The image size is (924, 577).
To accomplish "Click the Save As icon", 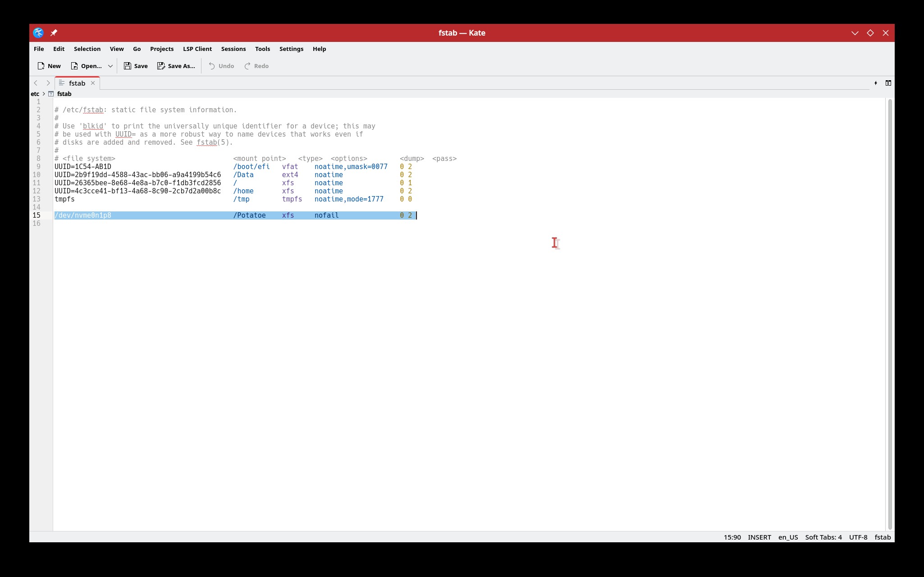I will click(161, 66).
